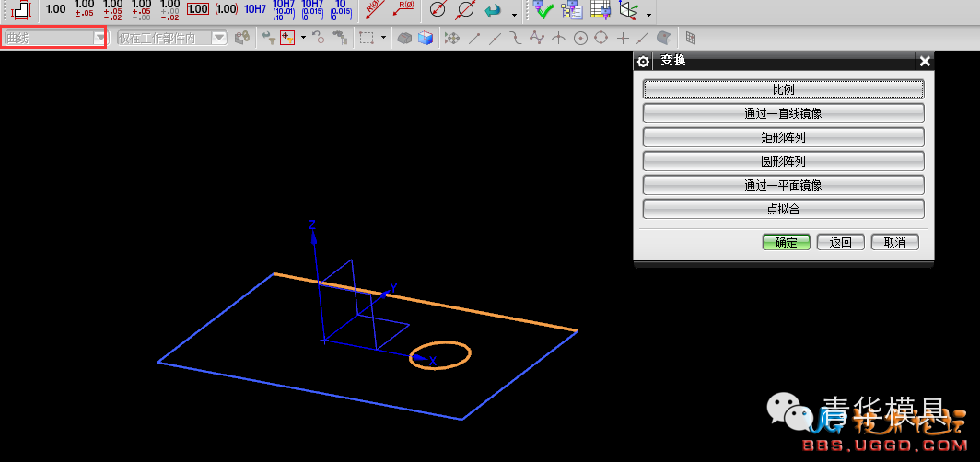Select the 10H7 (10.01/10) limits style
The width and height of the screenshot is (980, 462).
(284, 8)
